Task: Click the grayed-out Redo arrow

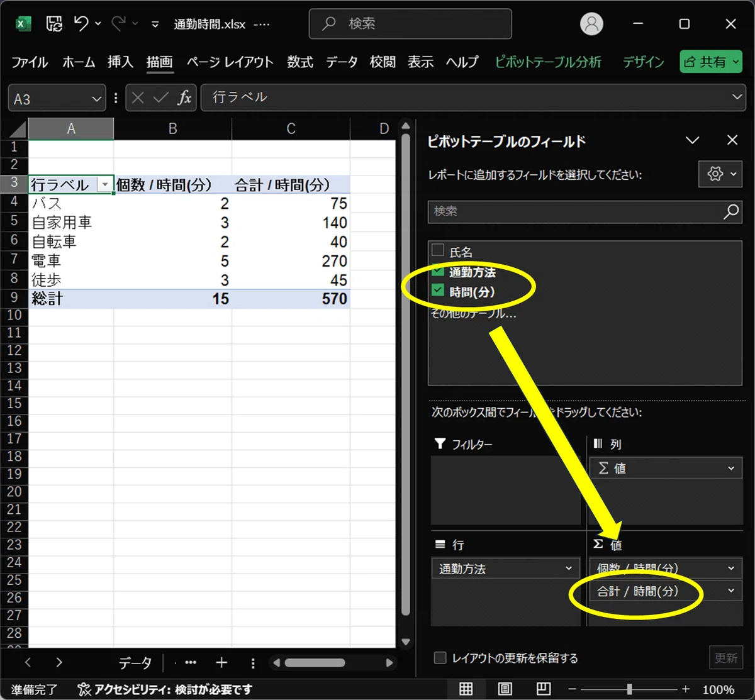Action: pos(119,24)
